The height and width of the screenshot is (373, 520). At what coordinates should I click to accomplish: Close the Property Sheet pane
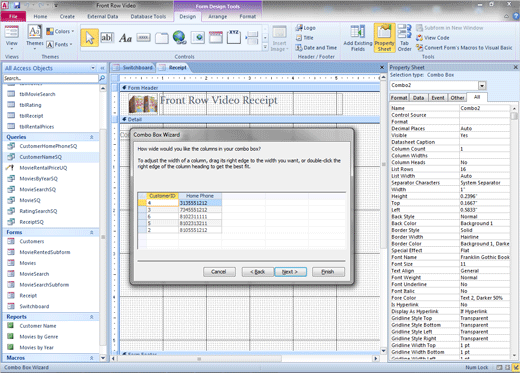(x=515, y=67)
